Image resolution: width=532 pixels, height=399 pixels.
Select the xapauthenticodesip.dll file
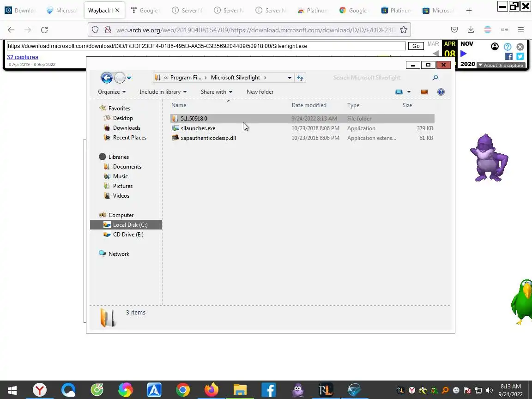pyautogui.click(x=302, y=138)
